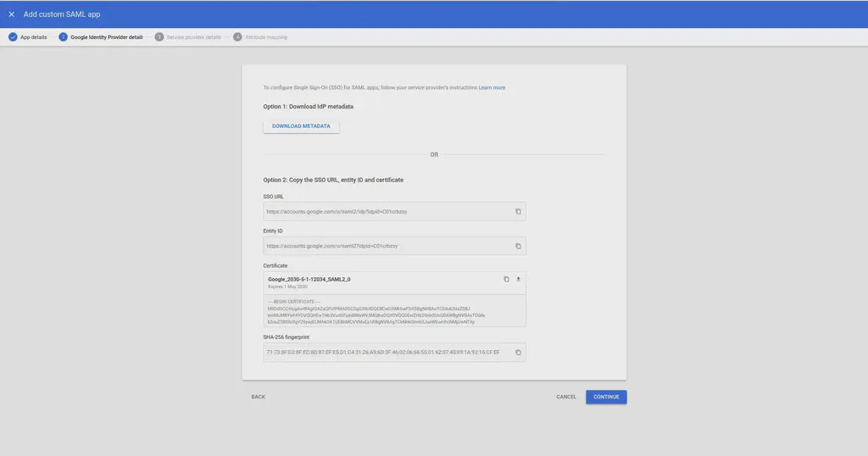868x456 pixels.
Task: Click the Option 1: Download IdP metadata heading
Action: pyautogui.click(x=308, y=106)
